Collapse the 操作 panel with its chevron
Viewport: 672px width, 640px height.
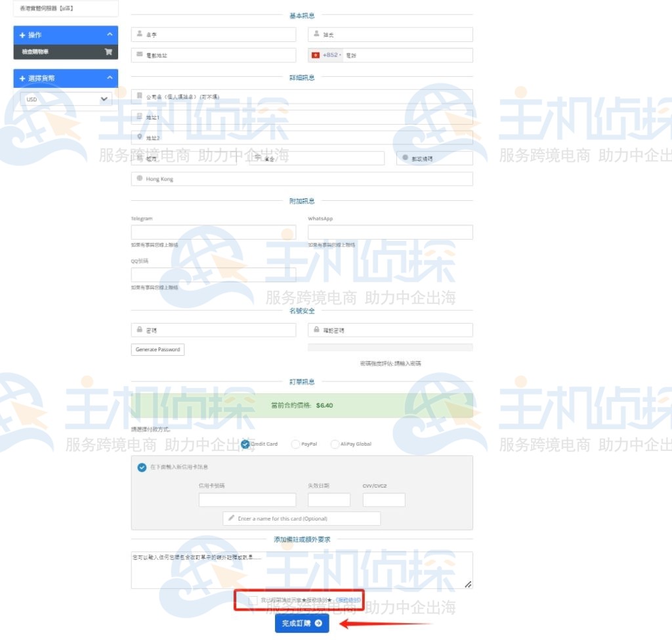tap(110, 34)
